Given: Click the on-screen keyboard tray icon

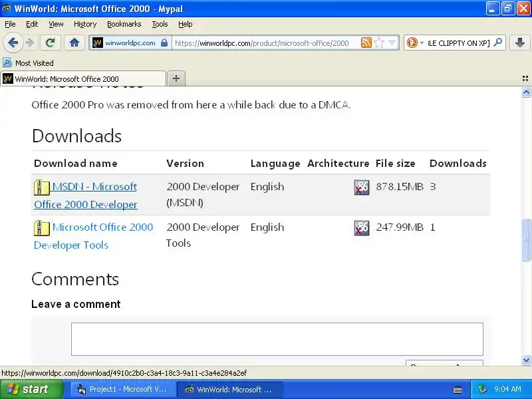Looking at the screenshot, I should (x=458, y=390).
